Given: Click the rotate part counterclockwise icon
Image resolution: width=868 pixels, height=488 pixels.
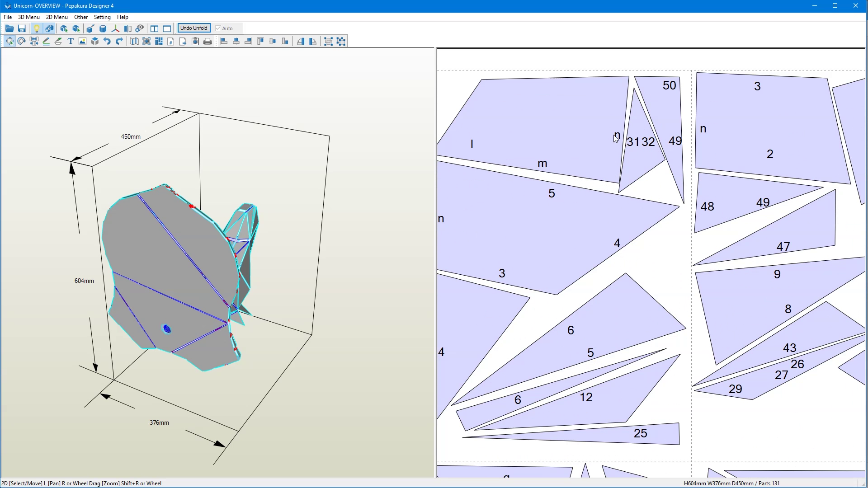Looking at the screenshot, I should click(x=301, y=41).
